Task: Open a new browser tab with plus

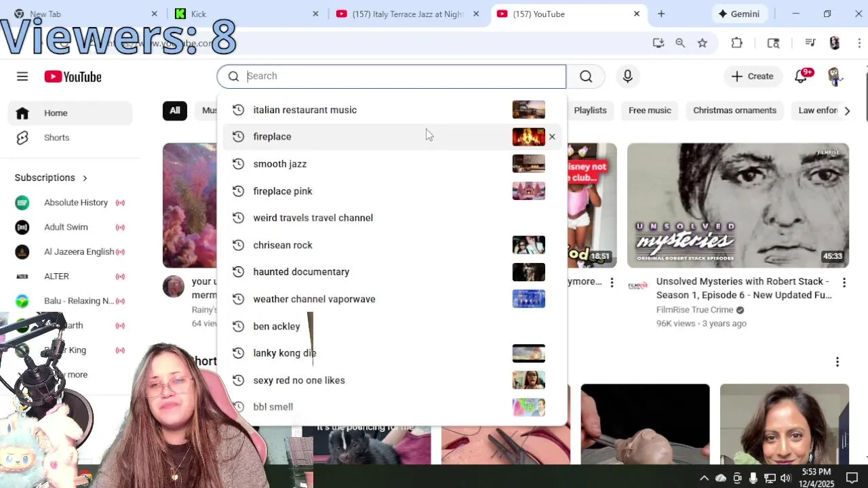Action: (661, 14)
